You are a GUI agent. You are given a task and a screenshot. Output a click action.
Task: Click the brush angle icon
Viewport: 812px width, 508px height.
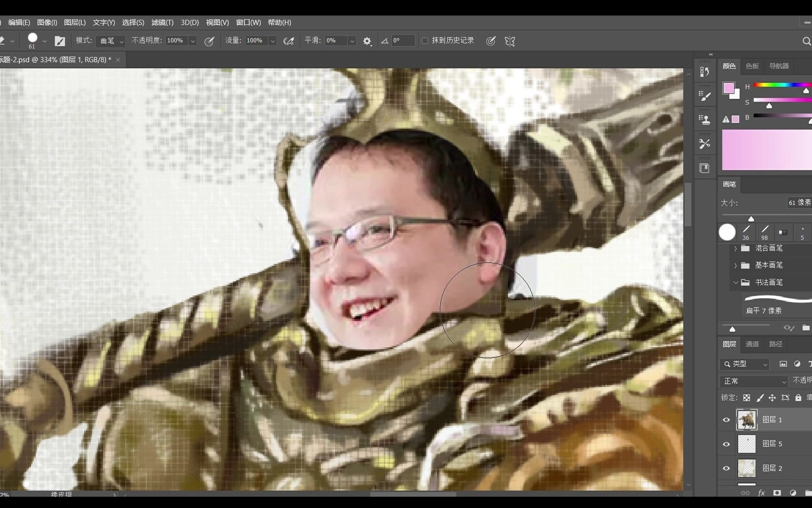(384, 41)
